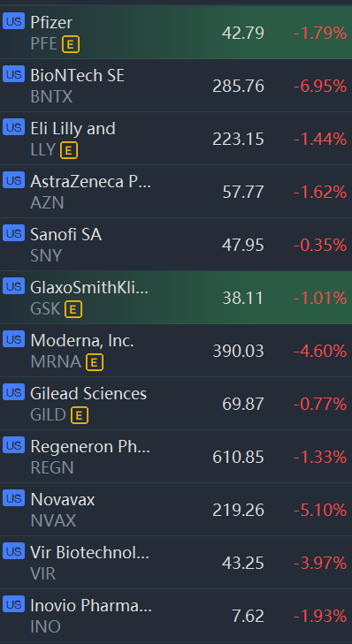
Task: Click Gilead Sciences price 69.87
Action: point(243,404)
